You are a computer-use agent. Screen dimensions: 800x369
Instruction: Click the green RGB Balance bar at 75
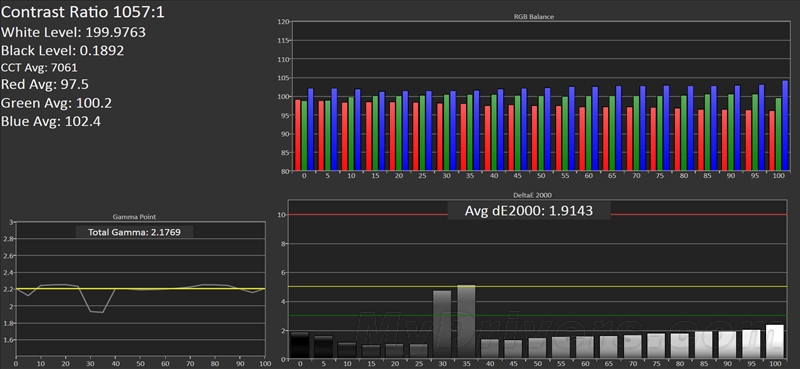(x=660, y=133)
